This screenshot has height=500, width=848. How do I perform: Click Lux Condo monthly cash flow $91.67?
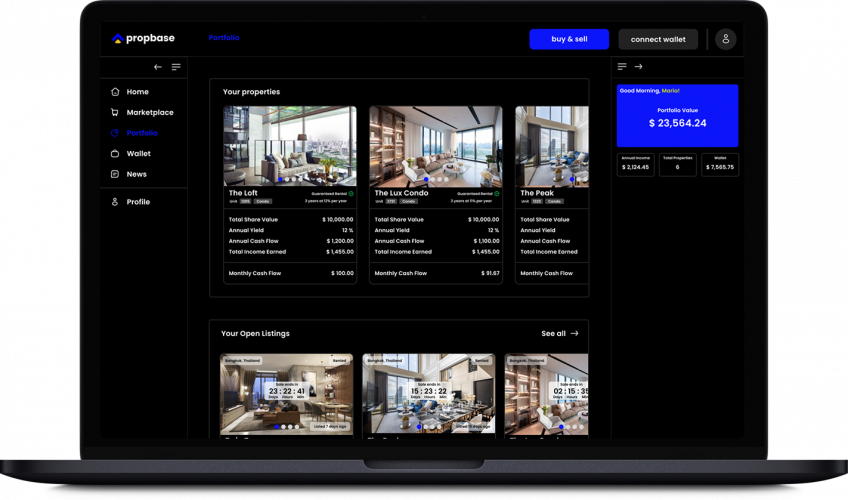(x=490, y=273)
